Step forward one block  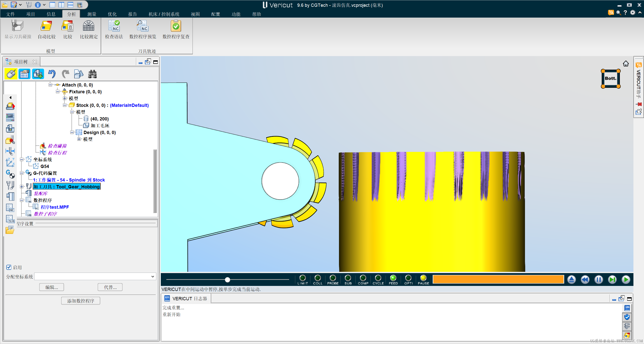pos(612,279)
